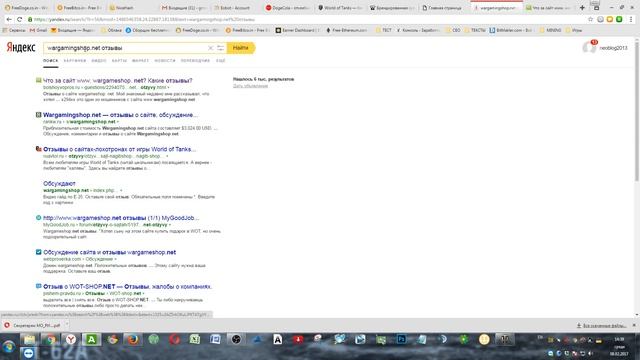Click the yellow extension icon in toolbar
640x360 pixels.
pyautogui.click(x=610, y=19)
